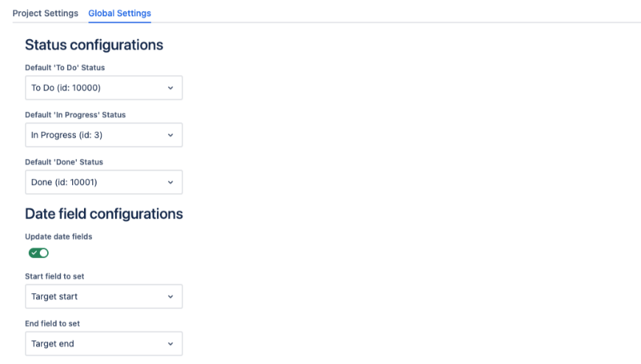Open the 'To Do (id: 10000)' combo box
The image size is (641, 364).
[103, 88]
